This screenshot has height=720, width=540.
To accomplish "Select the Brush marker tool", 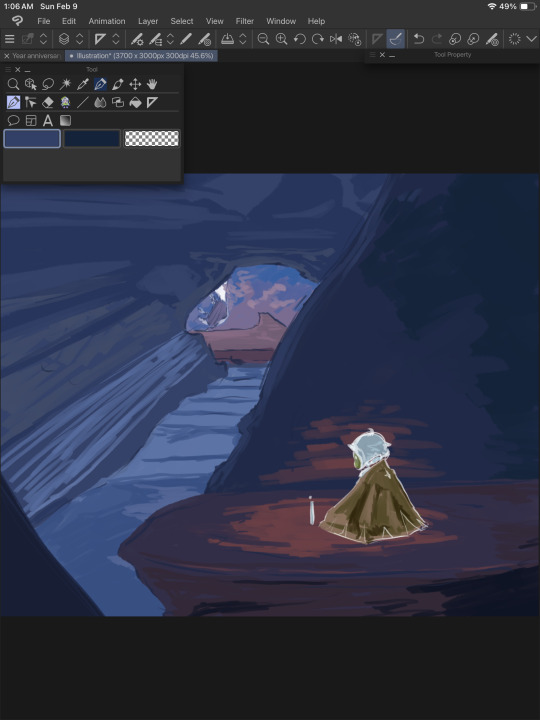I will click(118, 84).
